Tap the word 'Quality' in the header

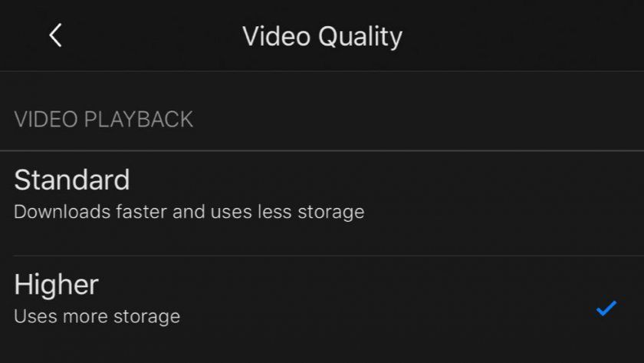(360, 38)
